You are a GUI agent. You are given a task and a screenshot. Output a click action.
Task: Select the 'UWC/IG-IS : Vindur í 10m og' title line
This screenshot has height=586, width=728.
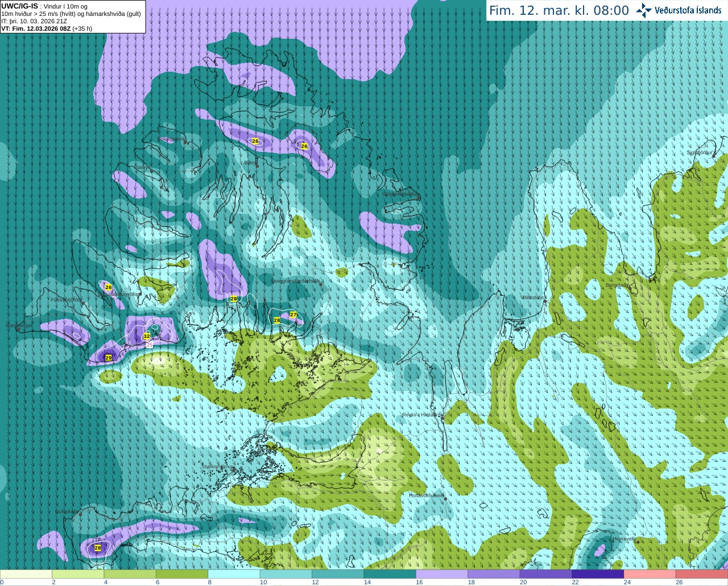point(44,6)
